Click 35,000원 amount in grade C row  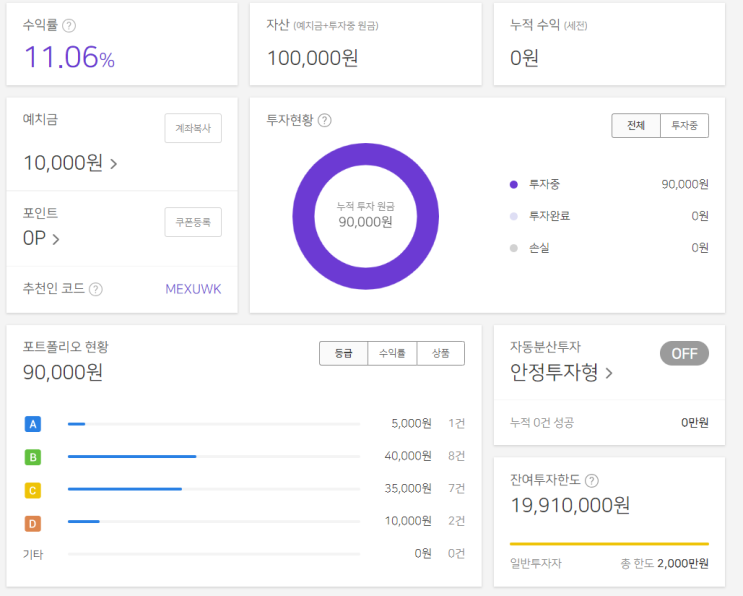(408, 488)
